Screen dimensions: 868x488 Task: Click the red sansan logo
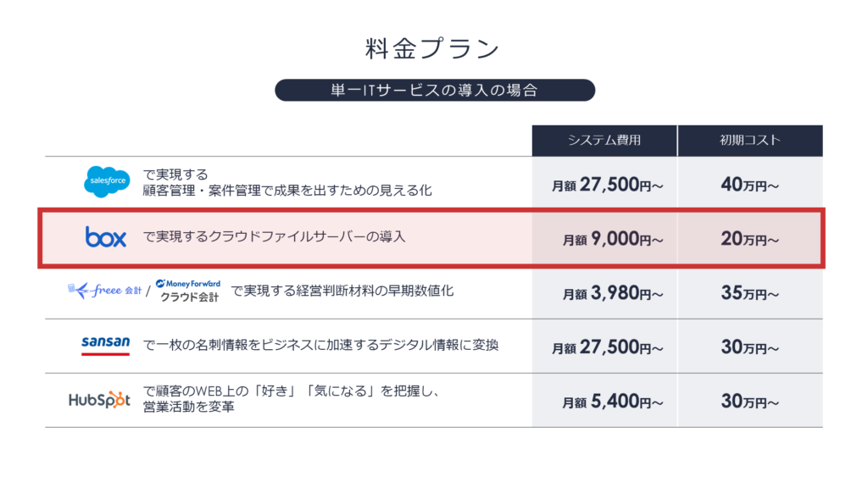[x=105, y=346]
